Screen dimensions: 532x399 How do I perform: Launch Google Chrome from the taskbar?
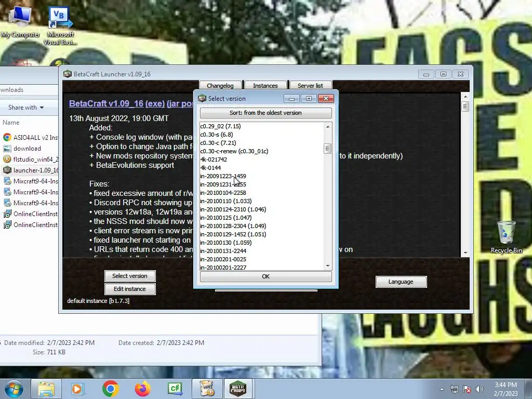pyautogui.click(x=110, y=389)
